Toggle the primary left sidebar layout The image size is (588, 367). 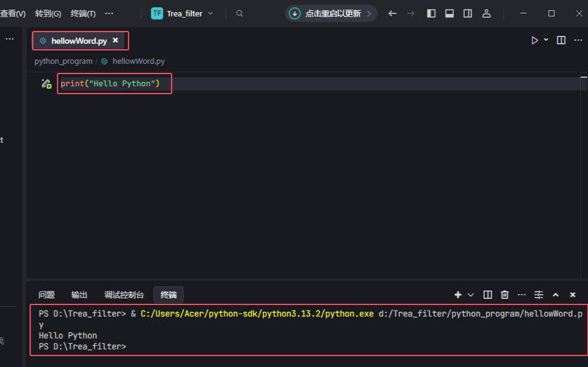[x=431, y=13]
